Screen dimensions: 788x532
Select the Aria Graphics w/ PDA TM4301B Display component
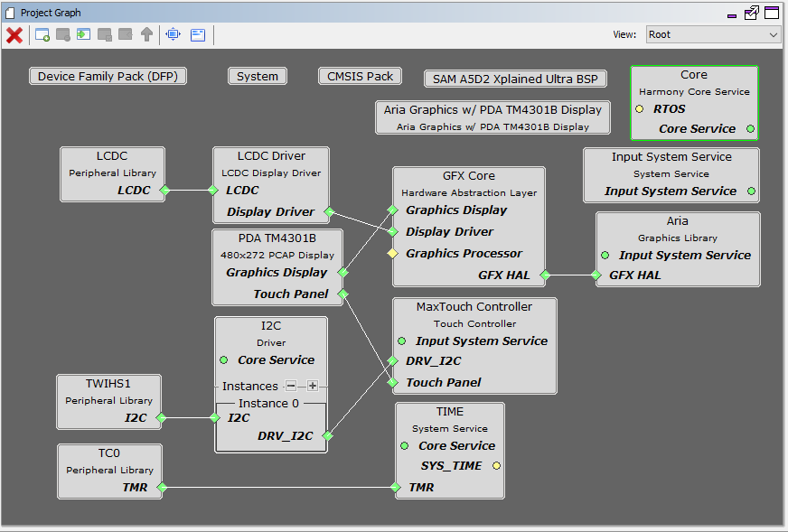(x=492, y=117)
